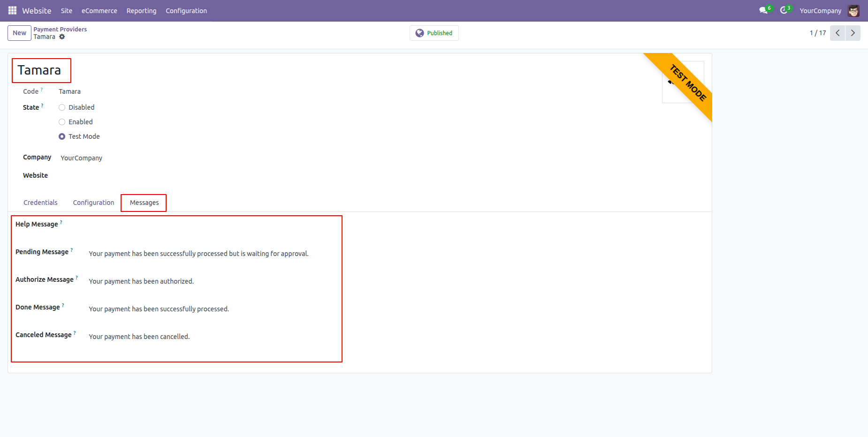The height and width of the screenshot is (437, 868).
Task: Go to the next record arrow
Action: click(x=853, y=33)
